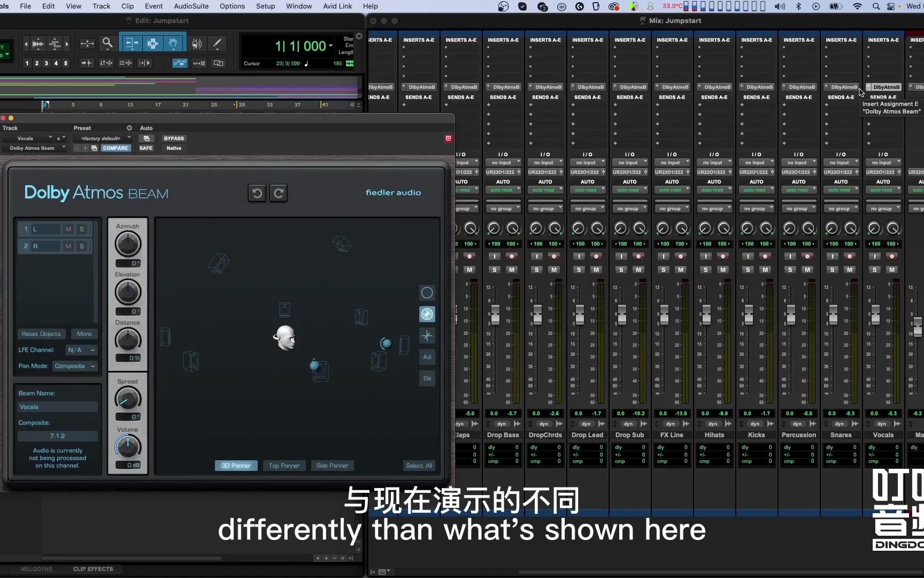Open the AudioSuite menu

tap(191, 6)
